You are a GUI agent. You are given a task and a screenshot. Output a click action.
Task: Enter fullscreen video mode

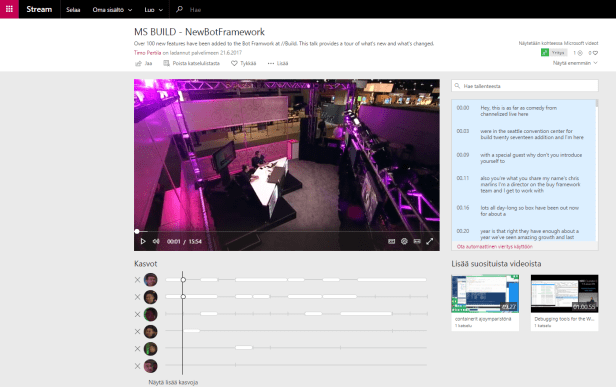(430, 241)
